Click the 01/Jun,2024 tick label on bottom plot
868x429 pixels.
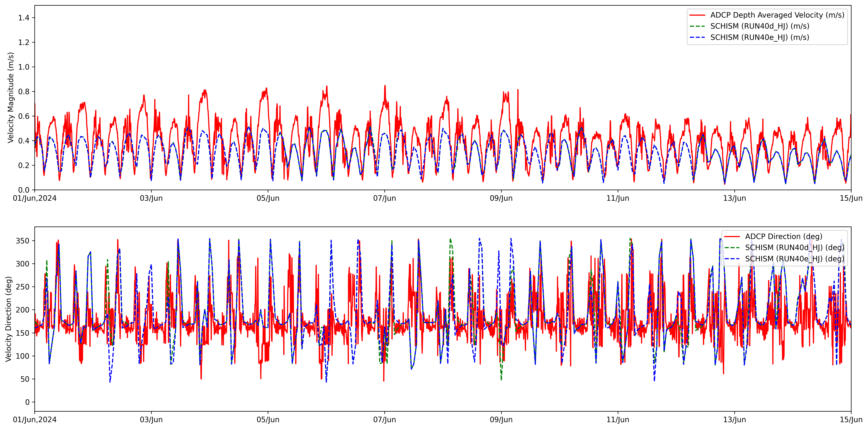tap(35, 420)
